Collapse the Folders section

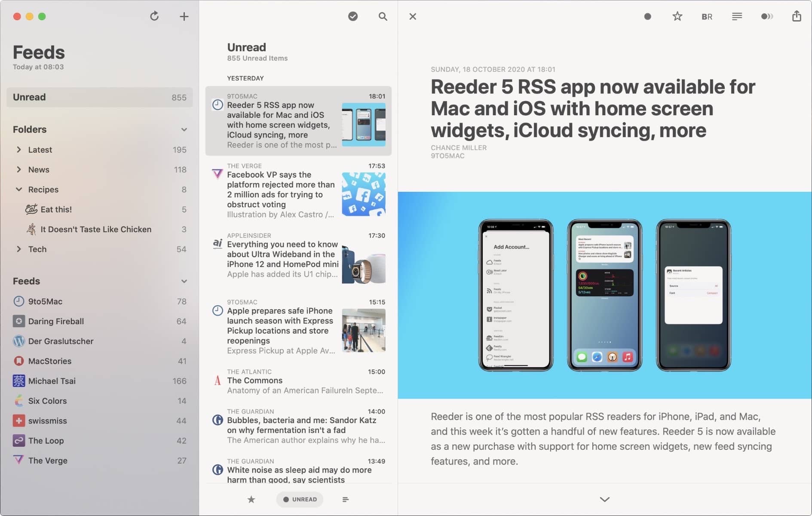tap(184, 129)
